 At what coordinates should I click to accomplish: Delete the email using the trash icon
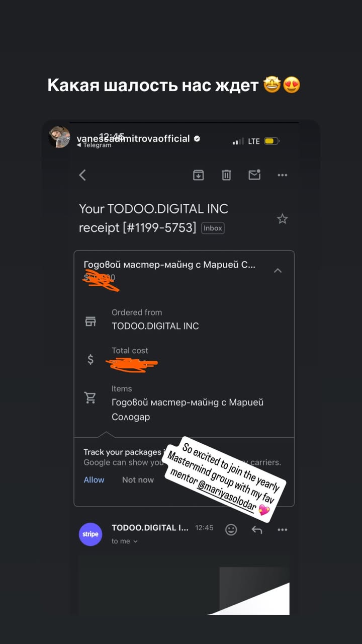point(226,175)
